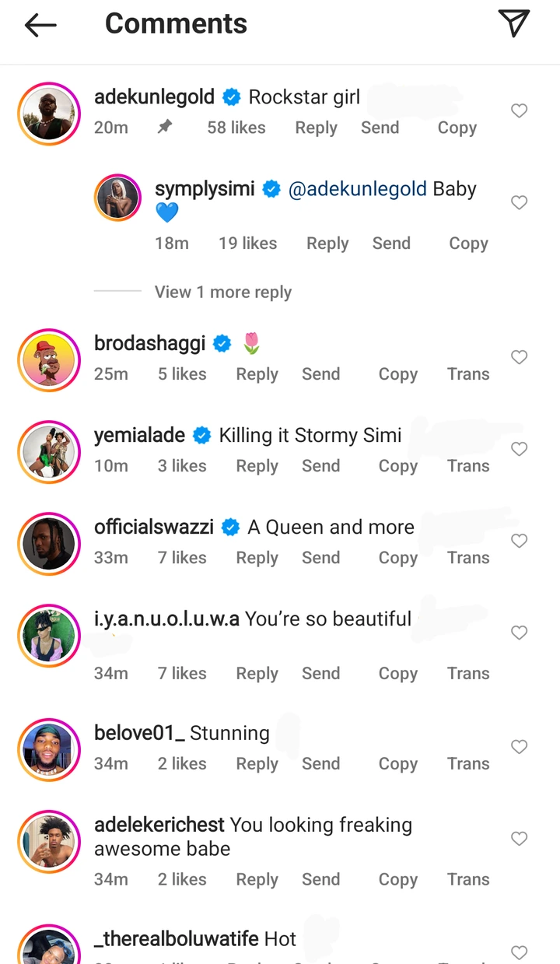Copy officialswazzi's comment text
The image size is (560, 964).
tap(397, 558)
